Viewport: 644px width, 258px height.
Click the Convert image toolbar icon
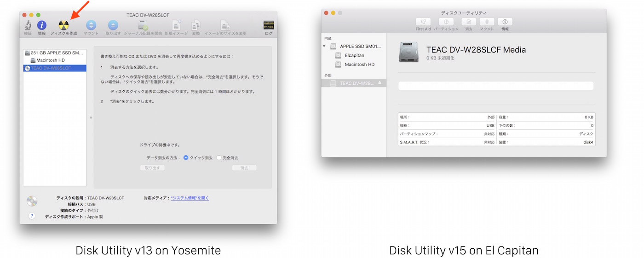196,25
